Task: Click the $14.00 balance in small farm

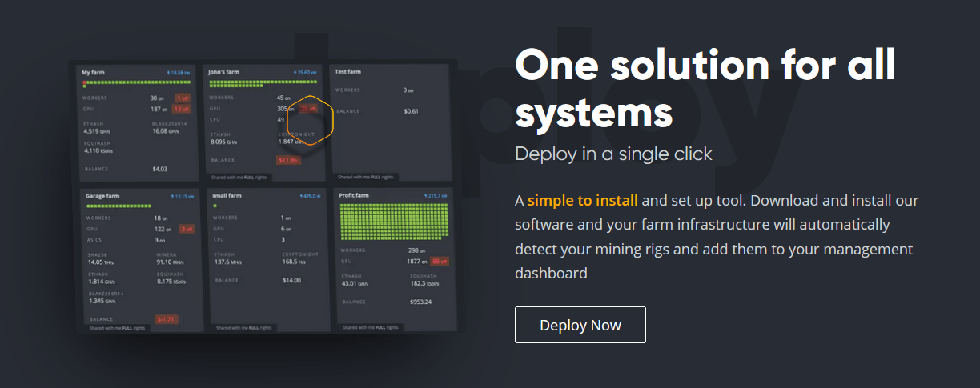Action: 291,280
